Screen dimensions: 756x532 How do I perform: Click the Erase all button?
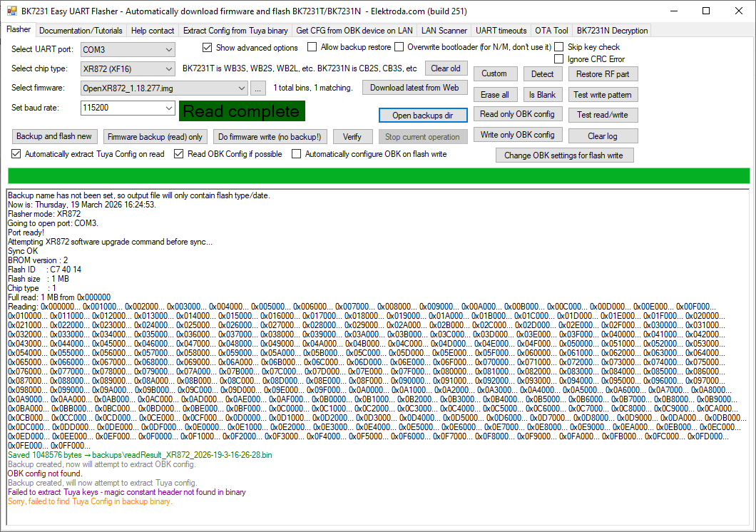[x=495, y=94]
